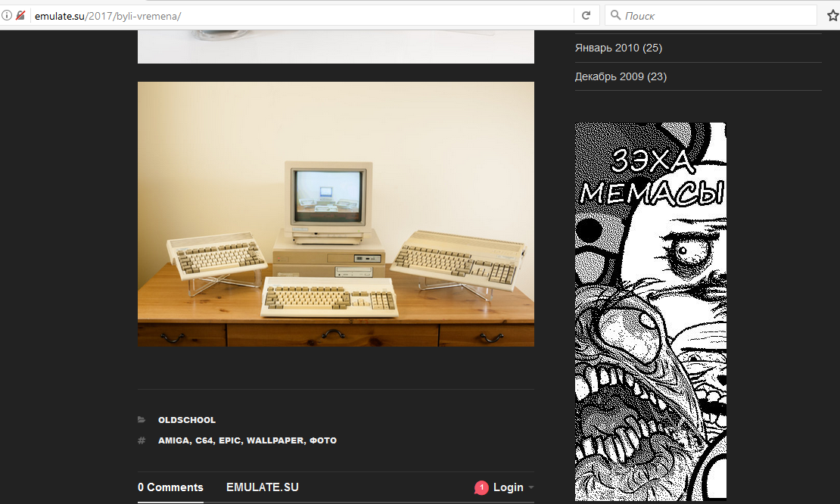Select the 0 Comments tab
840x504 pixels.
pyautogui.click(x=170, y=487)
